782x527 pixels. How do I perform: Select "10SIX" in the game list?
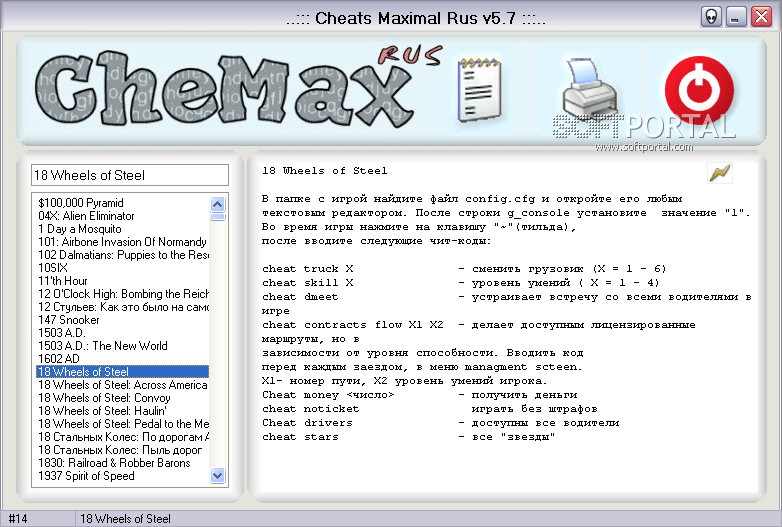(123, 267)
